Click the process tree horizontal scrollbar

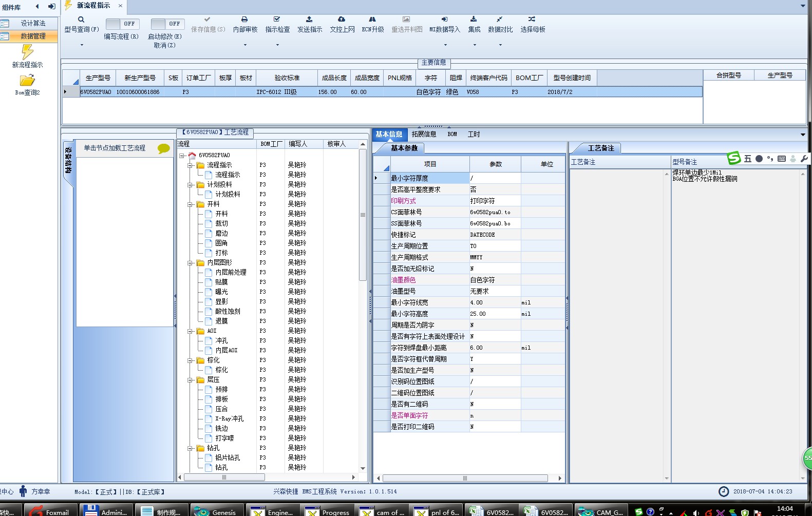[x=224, y=477]
